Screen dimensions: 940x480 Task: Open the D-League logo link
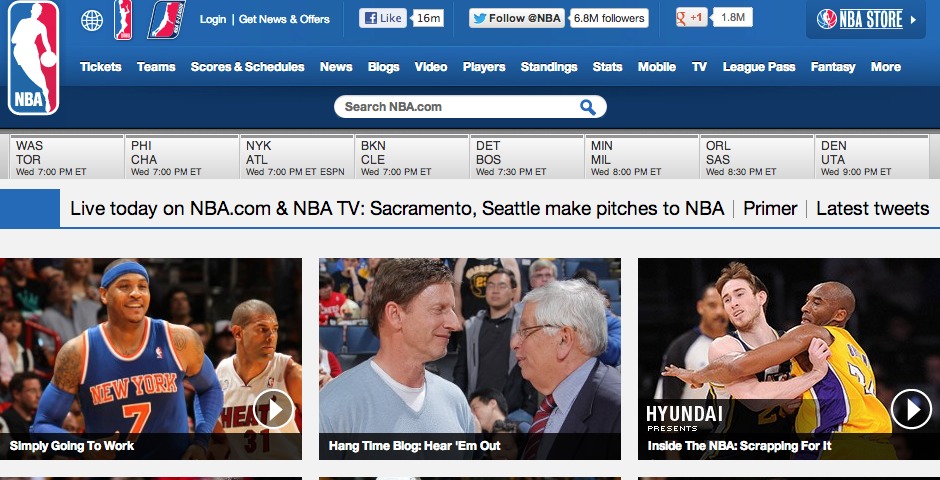click(166, 20)
